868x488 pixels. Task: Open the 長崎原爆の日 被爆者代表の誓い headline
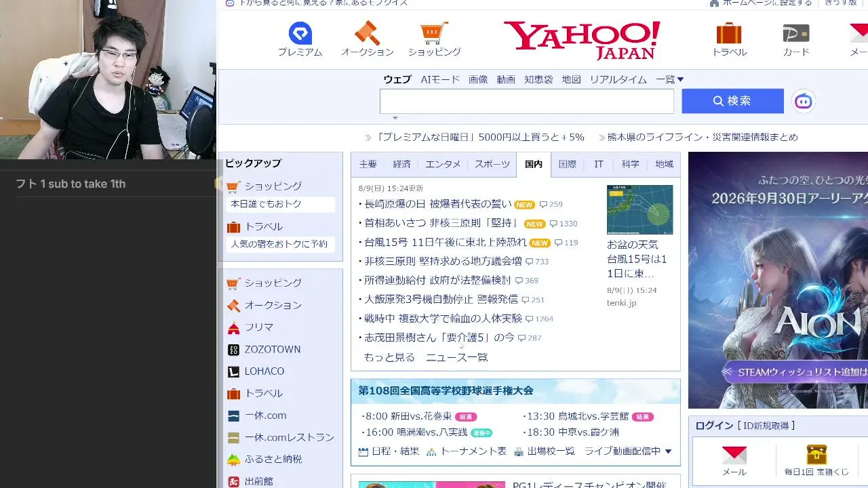(x=438, y=205)
